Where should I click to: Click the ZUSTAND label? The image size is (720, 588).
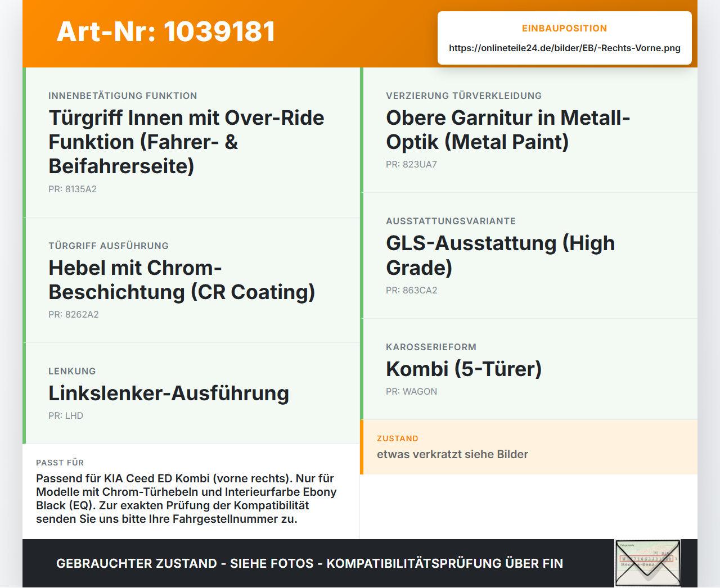tap(397, 438)
